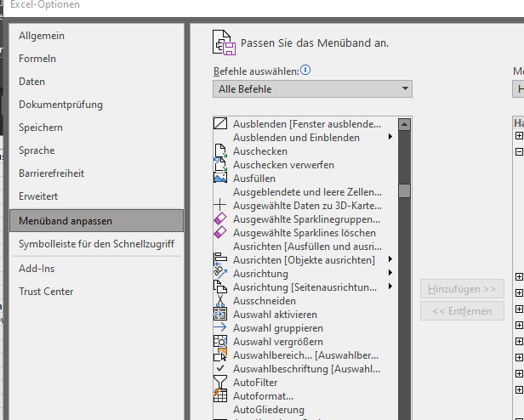This screenshot has height=420, width=524.
Task: Collapse the minus node in right tree
Action: tap(519, 151)
